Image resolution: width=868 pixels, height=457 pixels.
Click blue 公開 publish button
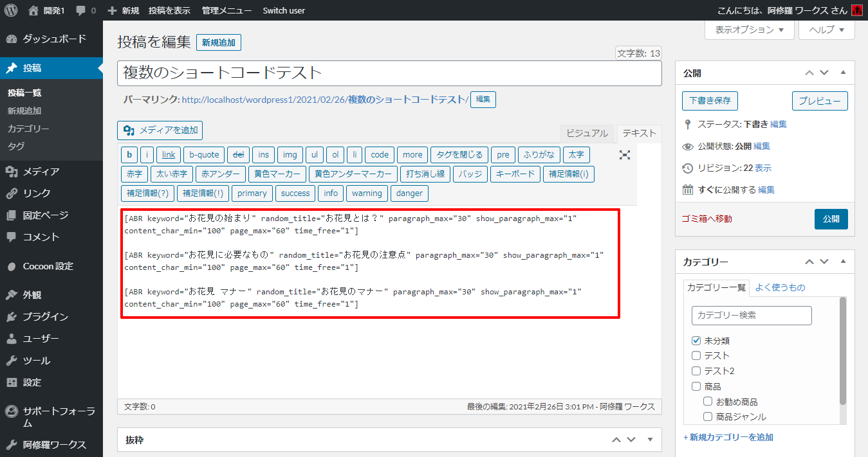pyautogui.click(x=831, y=219)
